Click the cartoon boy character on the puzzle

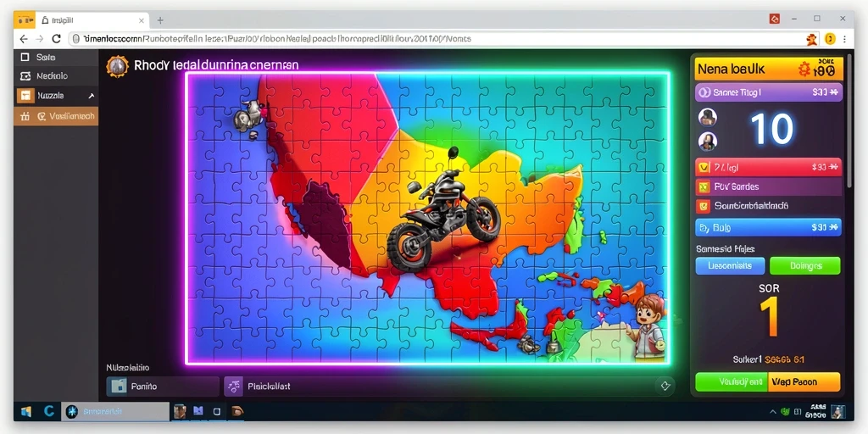click(648, 328)
